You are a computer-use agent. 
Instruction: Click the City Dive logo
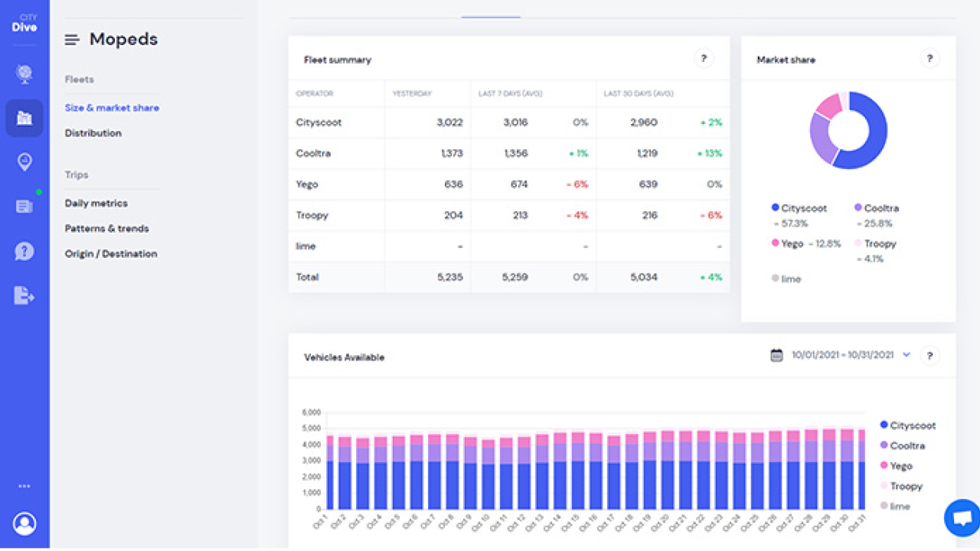pos(24,24)
